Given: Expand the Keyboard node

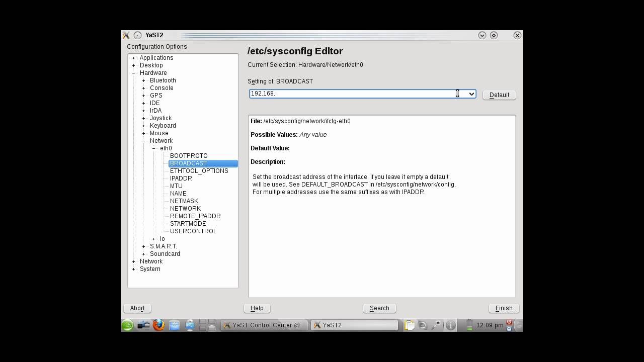Looking at the screenshot, I should click(144, 126).
